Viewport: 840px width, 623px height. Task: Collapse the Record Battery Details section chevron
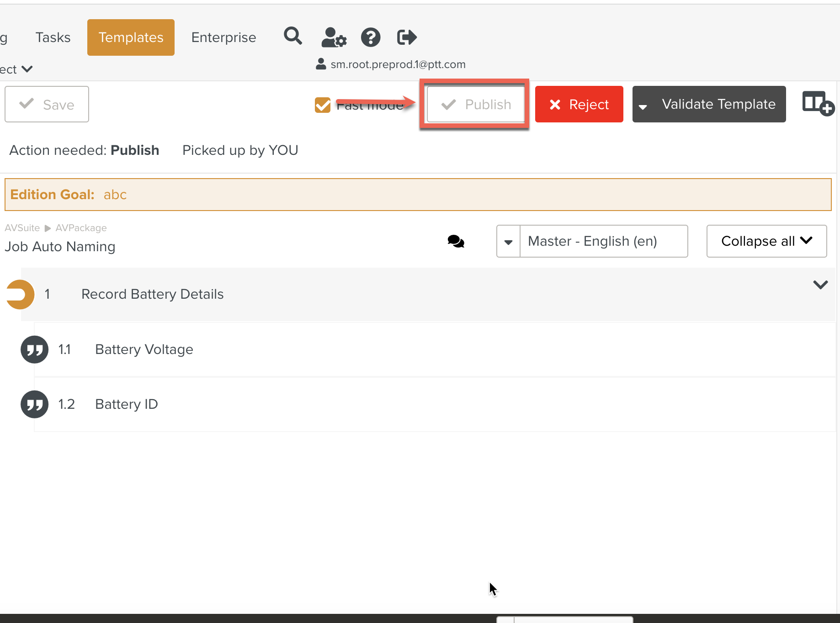[820, 285]
